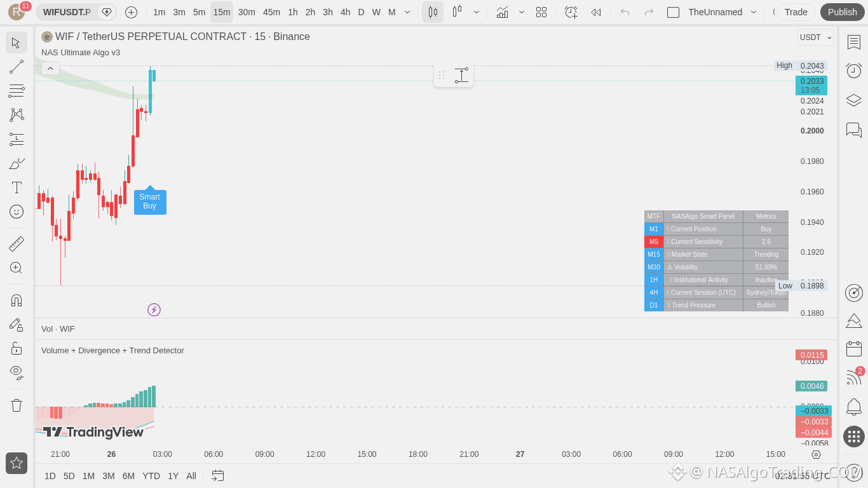Select the trend line drawing tool
This screenshot has width=868, height=488.
[17, 67]
